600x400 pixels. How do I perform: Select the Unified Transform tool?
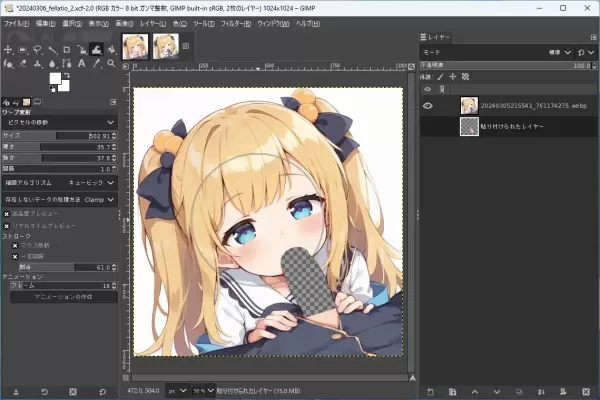[82, 50]
